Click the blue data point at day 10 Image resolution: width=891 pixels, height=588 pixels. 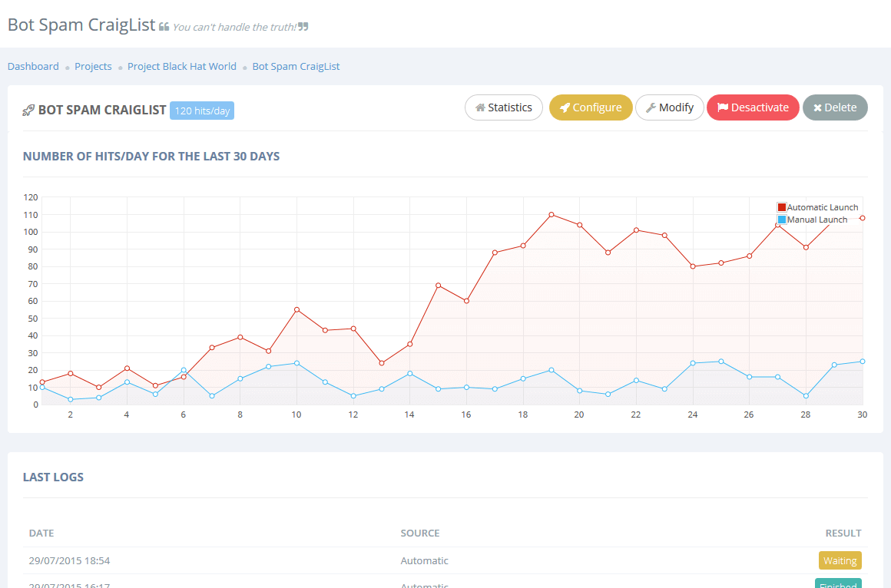tap(296, 363)
